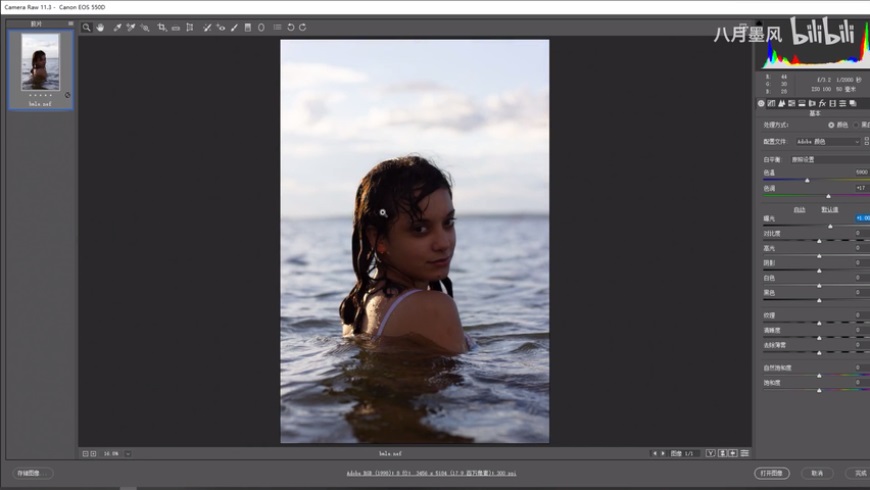
Task: Select the Radial Filter tool
Action: click(x=261, y=27)
